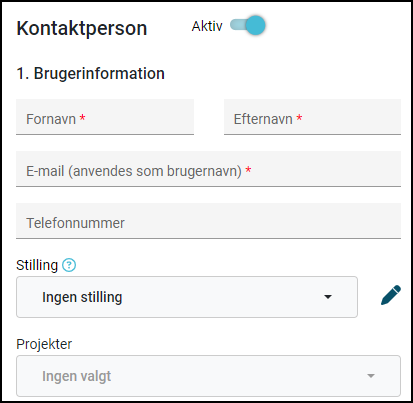Toggle the Aktiv switch off
Image resolution: width=413 pixels, height=403 pixels.
248,26
